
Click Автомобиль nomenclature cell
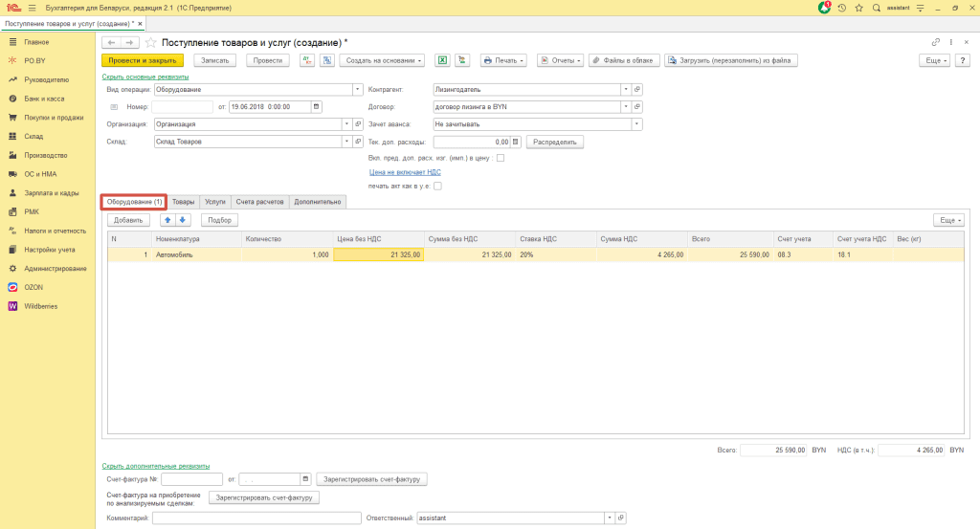pos(197,254)
